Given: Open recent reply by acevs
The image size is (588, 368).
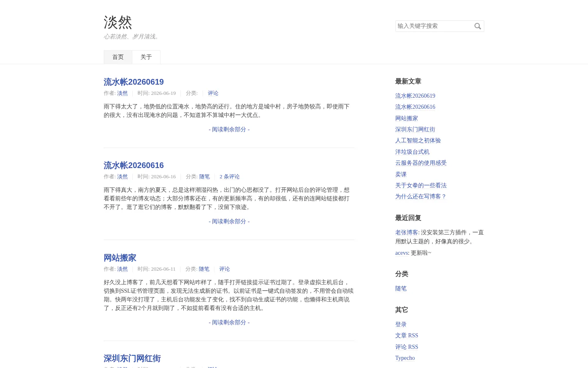Looking at the screenshot, I should click(401, 253).
